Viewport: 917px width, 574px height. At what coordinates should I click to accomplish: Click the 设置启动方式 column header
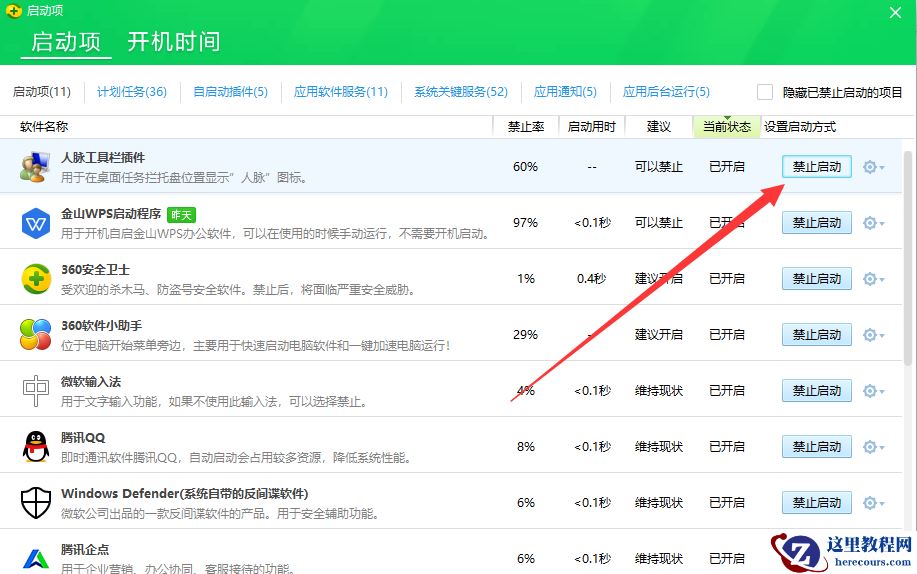click(x=799, y=126)
